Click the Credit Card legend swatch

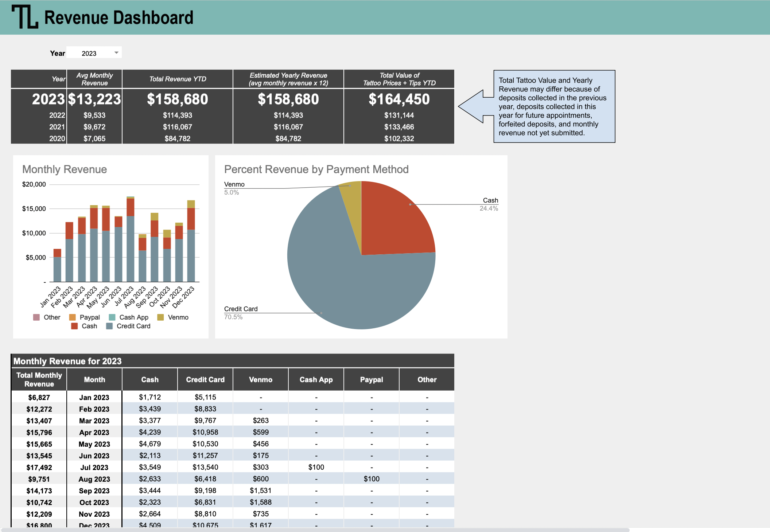click(109, 326)
